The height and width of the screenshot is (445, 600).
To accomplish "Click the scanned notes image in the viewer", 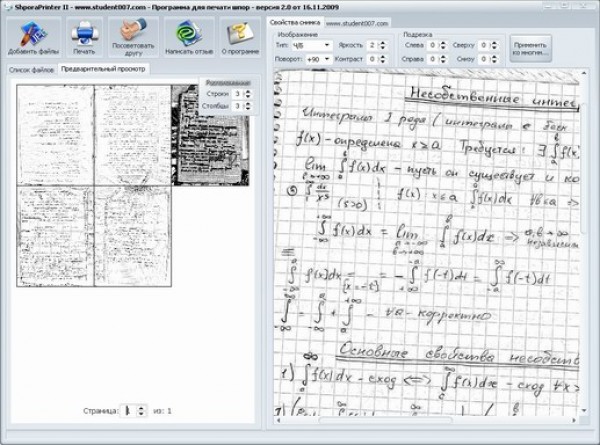I will (427, 243).
